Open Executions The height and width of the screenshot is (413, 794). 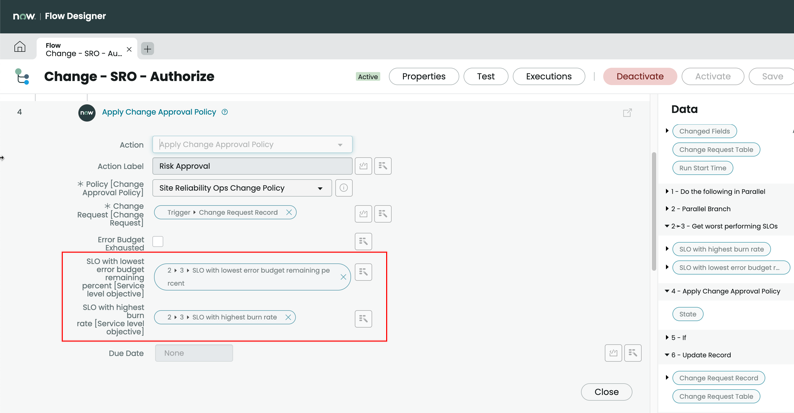click(x=549, y=76)
